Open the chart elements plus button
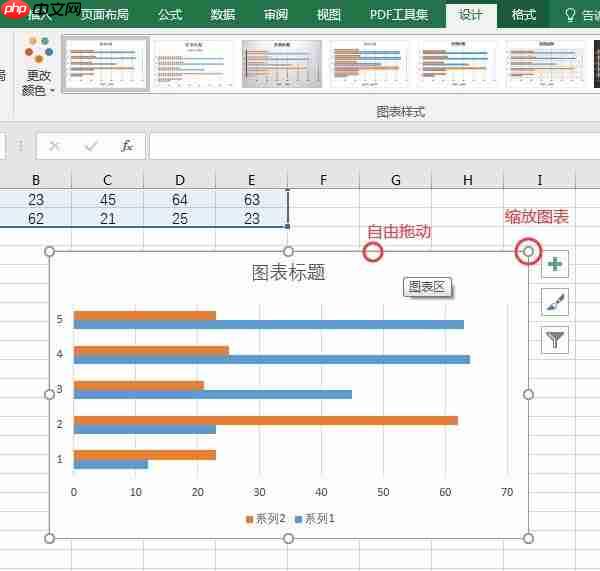The height and width of the screenshot is (571, 600). [x=555, y=264]
